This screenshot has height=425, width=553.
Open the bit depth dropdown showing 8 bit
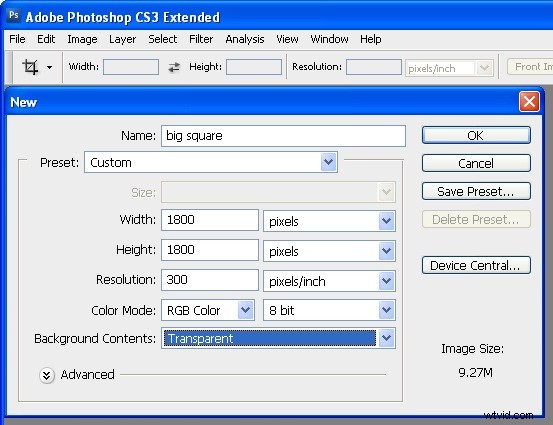point(329,310)
